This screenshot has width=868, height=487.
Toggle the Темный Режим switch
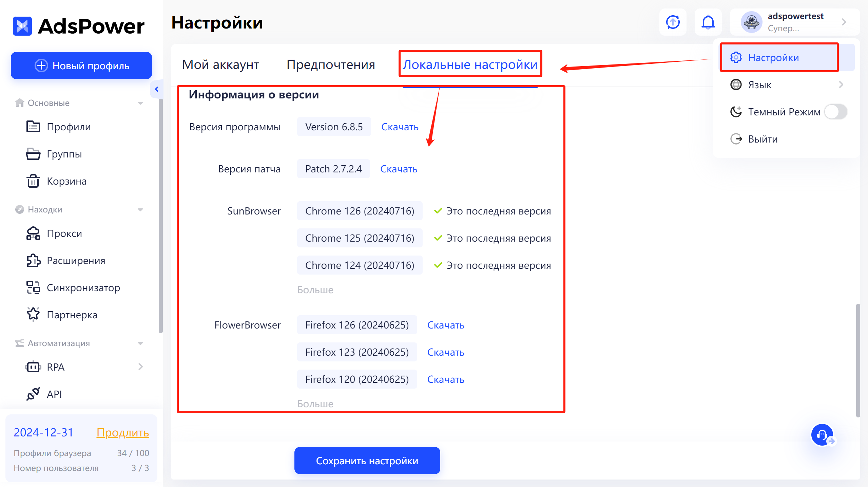tap(836, 112)
